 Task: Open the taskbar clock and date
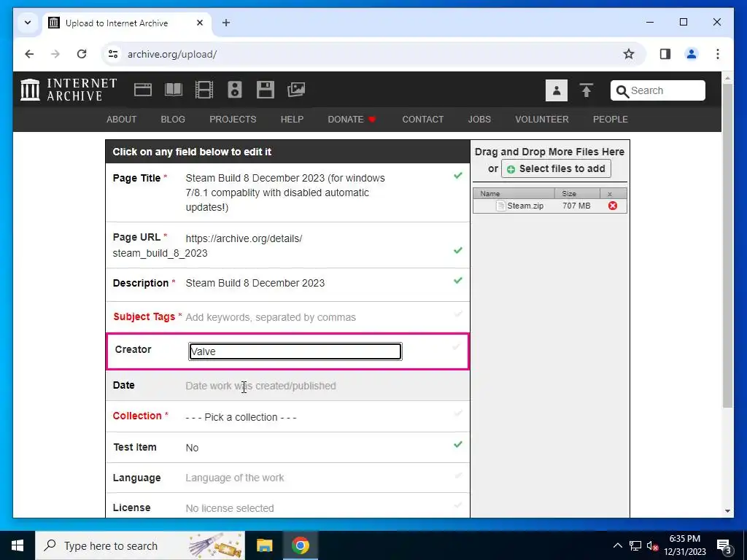click(684, 545)
